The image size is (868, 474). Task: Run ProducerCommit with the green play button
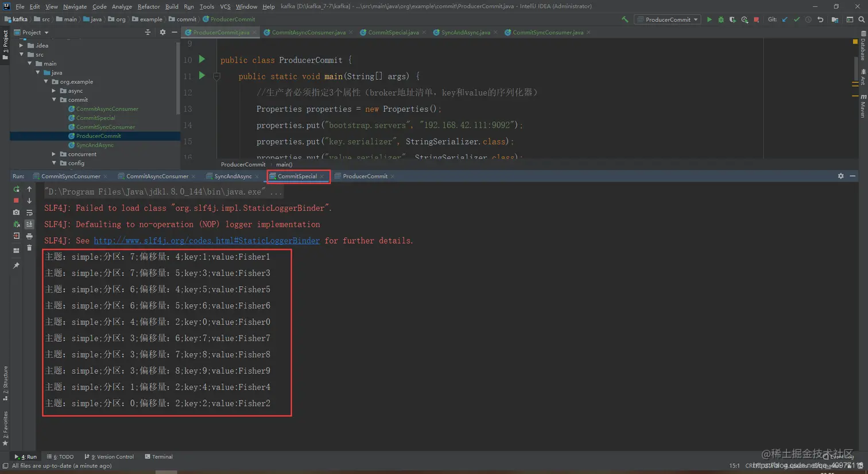[710, 20]
